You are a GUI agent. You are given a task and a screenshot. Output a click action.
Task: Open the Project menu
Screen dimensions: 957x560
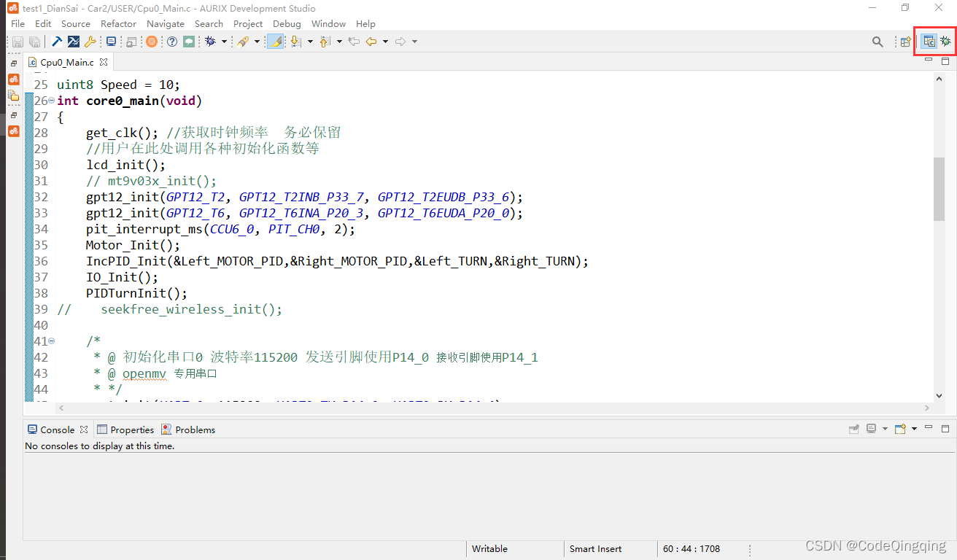pyautogui.click(x=248, y=24)
